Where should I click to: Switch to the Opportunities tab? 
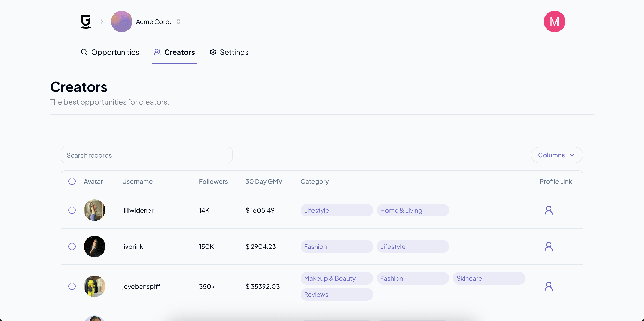[x=110, y=52]
